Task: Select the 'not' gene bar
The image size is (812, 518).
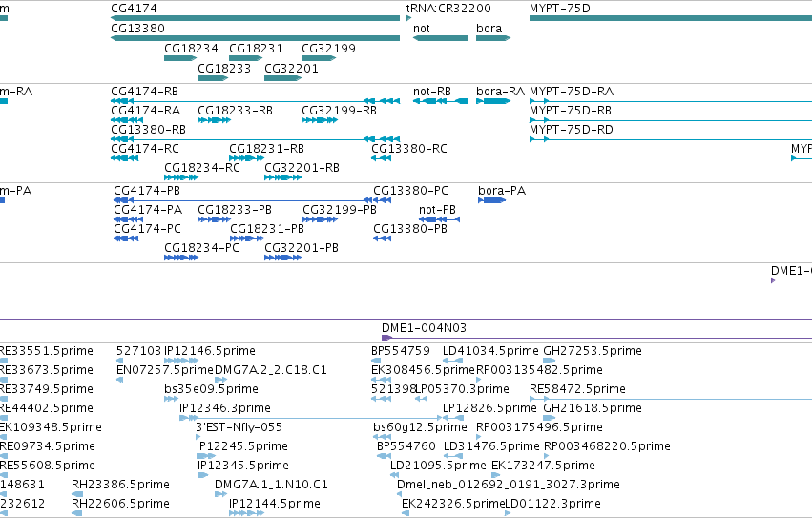Action: (440, 38)
